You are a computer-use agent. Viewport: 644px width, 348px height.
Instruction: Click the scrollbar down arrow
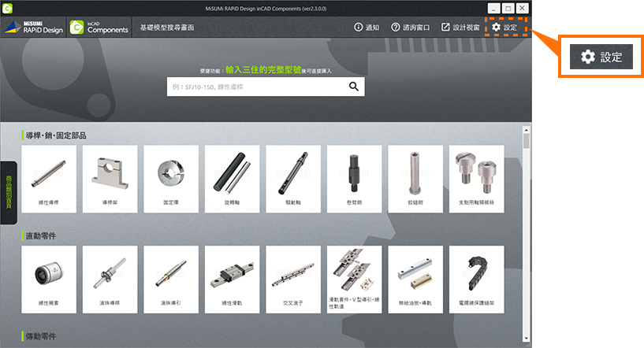[526, 339]
